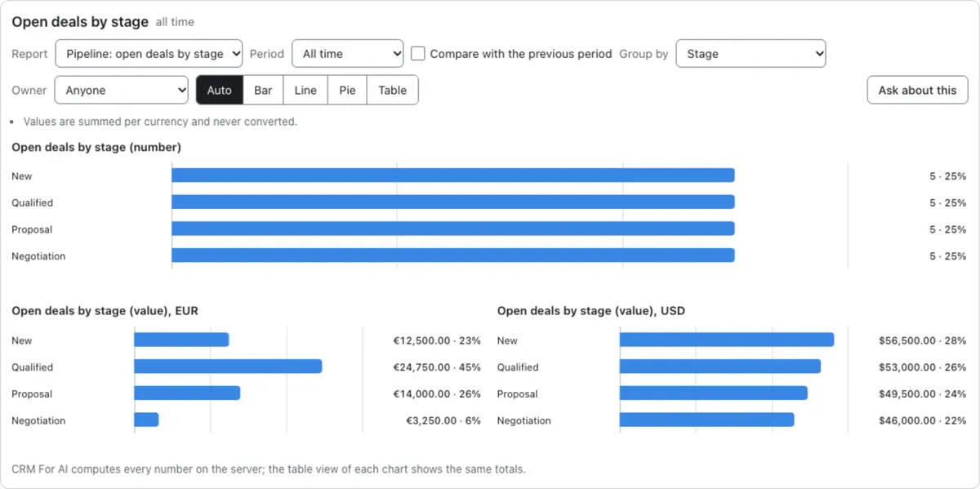Click the Proposal bar in number chart
980x489 pixels.
coord(453,229)
